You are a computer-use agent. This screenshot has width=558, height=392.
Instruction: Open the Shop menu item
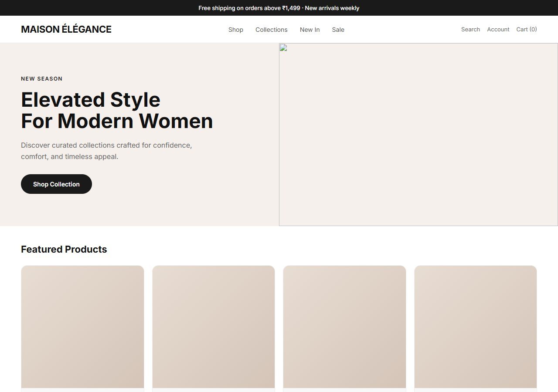(236, 30)
